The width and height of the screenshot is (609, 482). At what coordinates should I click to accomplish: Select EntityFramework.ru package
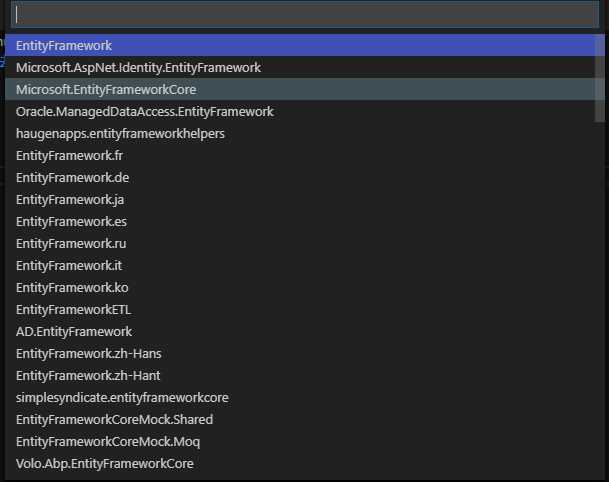point(305,244)
